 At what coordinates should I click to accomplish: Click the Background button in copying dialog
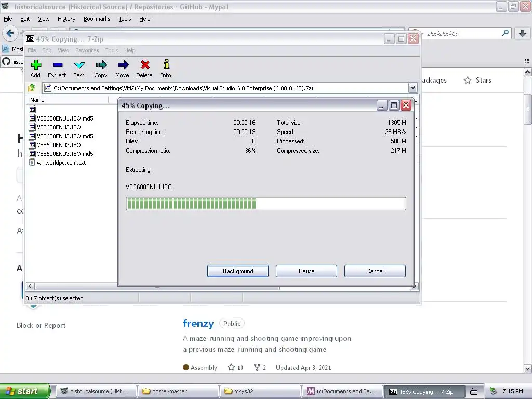click(238, 271)
